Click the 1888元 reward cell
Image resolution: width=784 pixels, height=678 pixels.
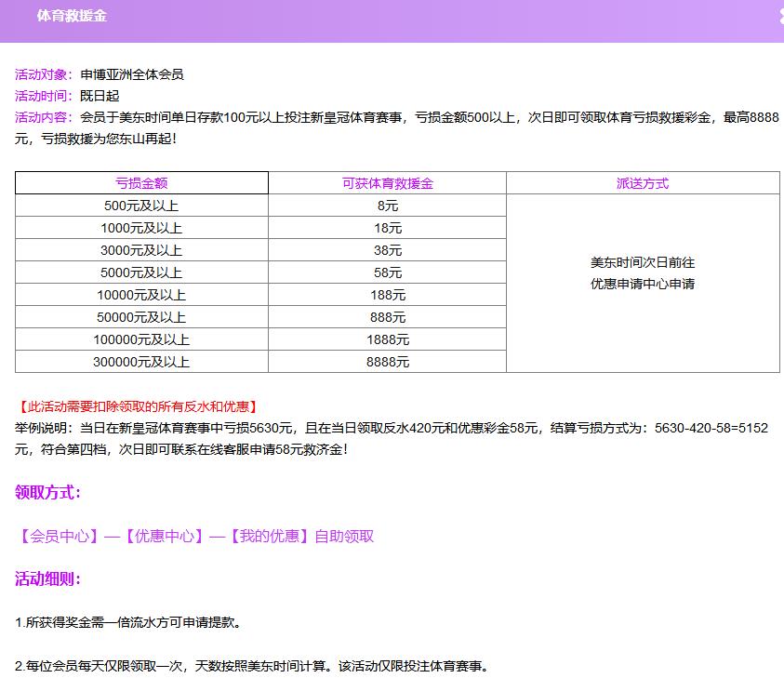tap(387, 339)
